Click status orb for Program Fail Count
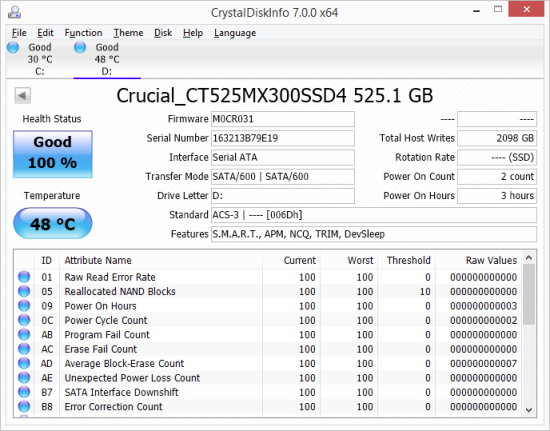550x431 pixels. pyautogui.click(x=24, y=334)
